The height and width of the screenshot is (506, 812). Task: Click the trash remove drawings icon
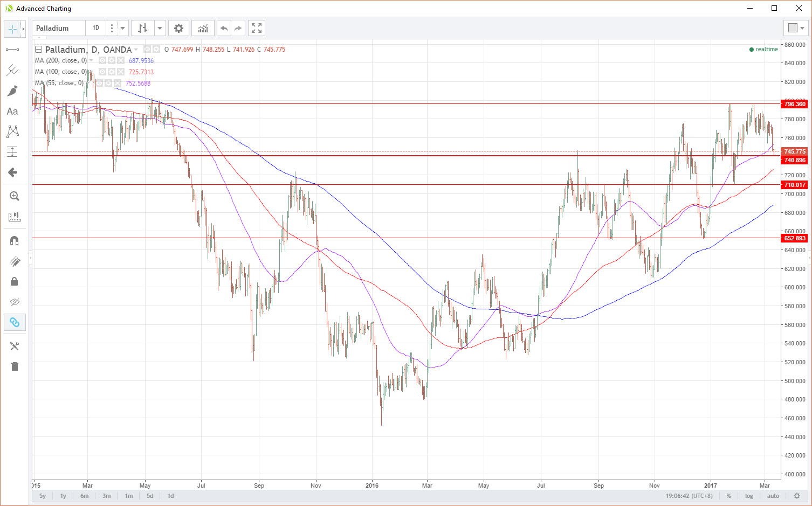pyautogui.click(x=15, y=366)
